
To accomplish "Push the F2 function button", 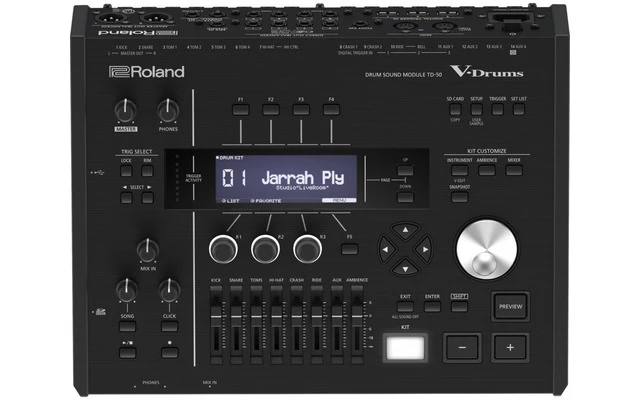I will coord(271,109).
